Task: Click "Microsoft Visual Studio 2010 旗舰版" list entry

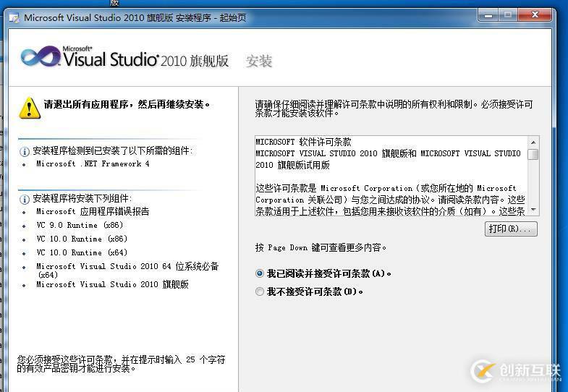Action: tap(112, 284)
